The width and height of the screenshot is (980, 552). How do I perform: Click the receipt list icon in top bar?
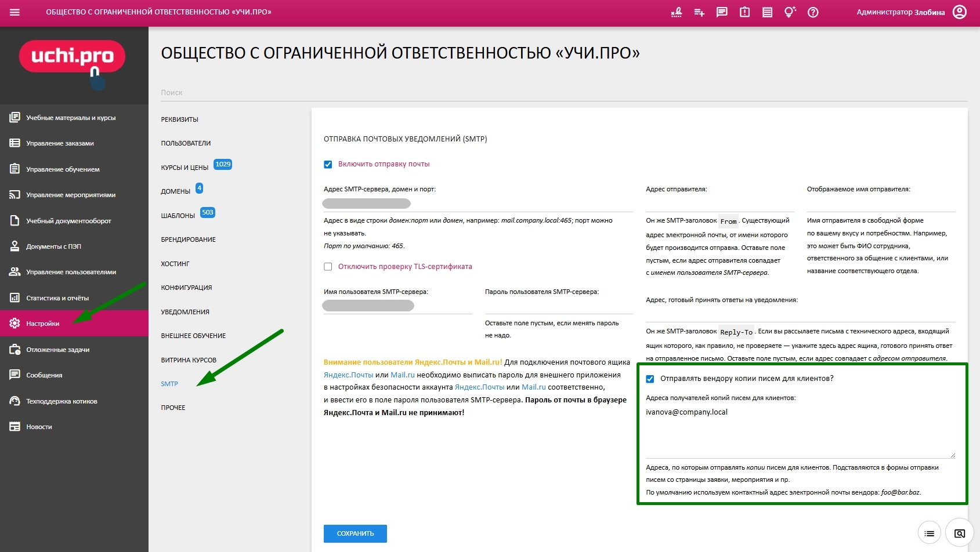[767, 12]
